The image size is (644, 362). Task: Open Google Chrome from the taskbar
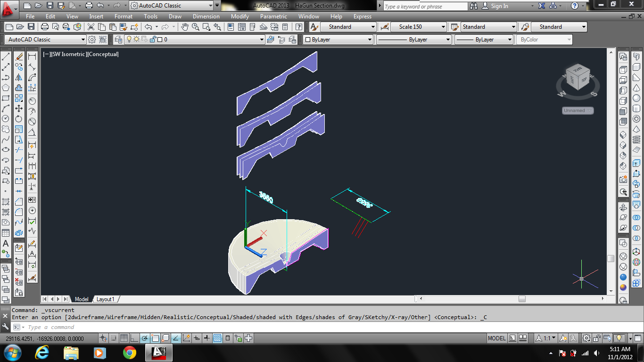[130, 353]
